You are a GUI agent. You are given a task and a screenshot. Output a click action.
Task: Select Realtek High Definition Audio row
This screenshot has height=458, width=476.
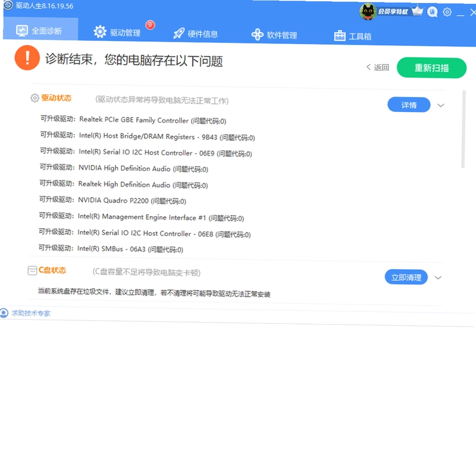[124, 185]
